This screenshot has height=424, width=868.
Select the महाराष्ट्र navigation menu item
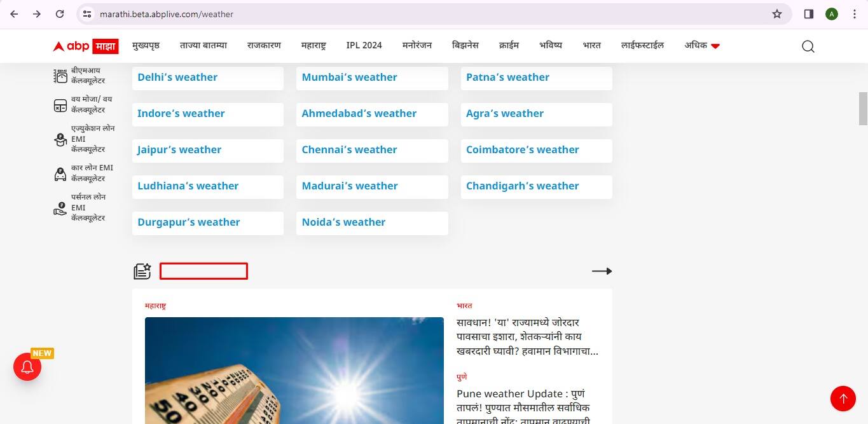pos(313,46)
